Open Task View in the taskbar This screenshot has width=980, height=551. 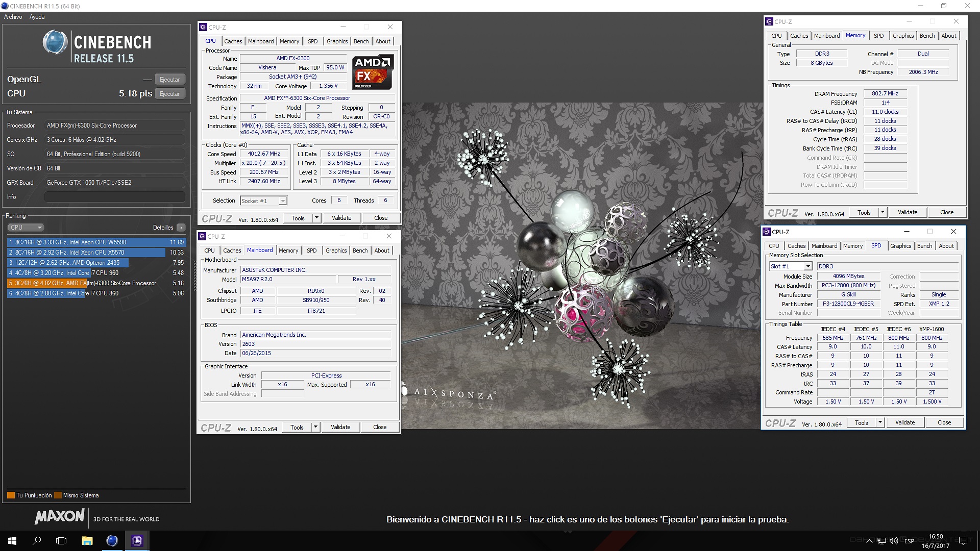[61, 541]
